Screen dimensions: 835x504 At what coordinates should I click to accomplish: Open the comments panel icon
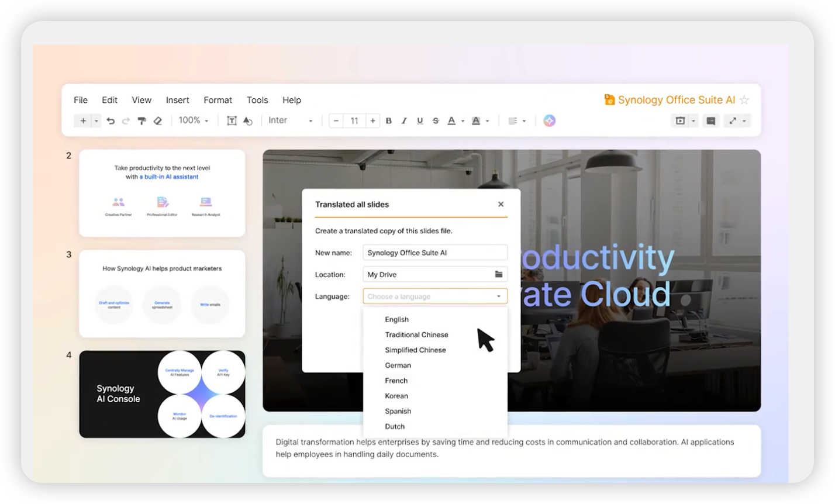click(711, 121)
